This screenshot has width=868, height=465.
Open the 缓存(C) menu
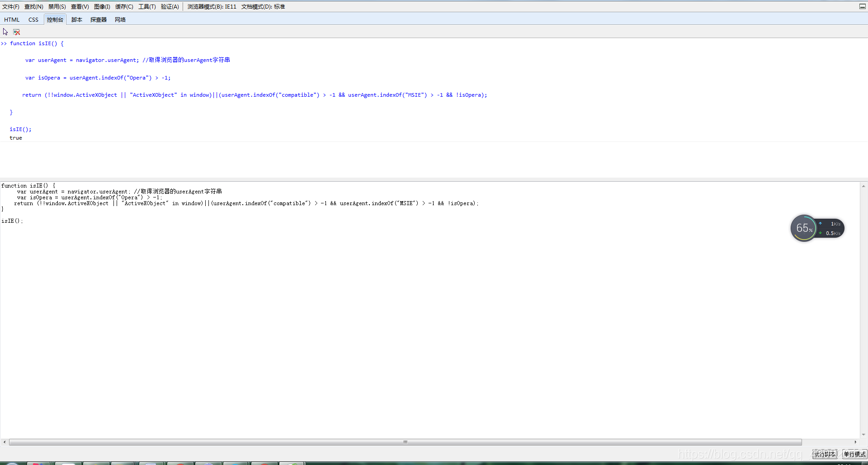(x=124, y=7)
